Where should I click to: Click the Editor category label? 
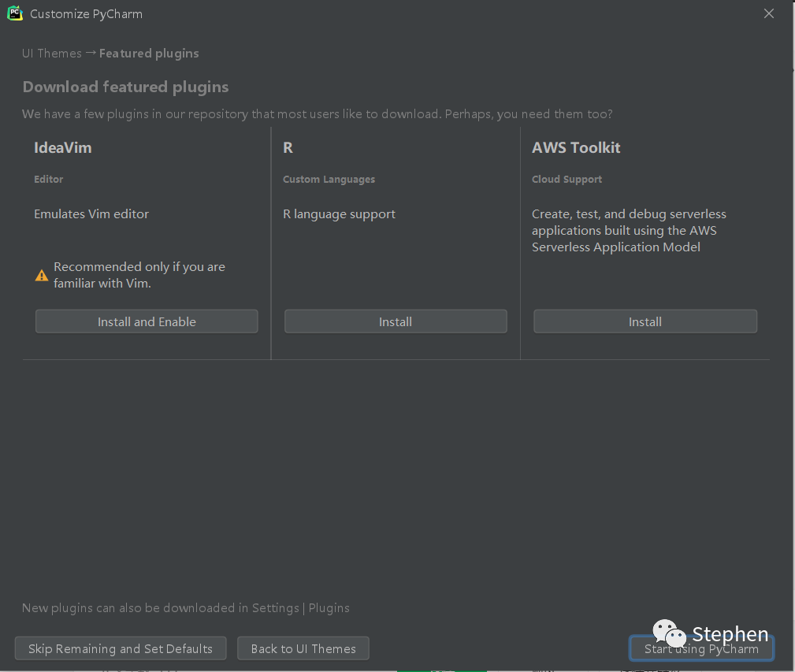tap(49, 180)
